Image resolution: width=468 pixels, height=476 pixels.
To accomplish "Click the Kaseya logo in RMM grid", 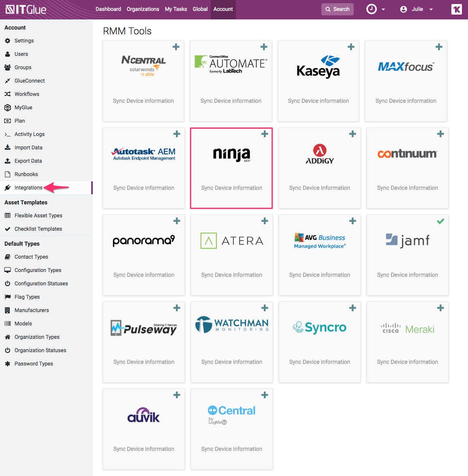I will tap(318, 67).
